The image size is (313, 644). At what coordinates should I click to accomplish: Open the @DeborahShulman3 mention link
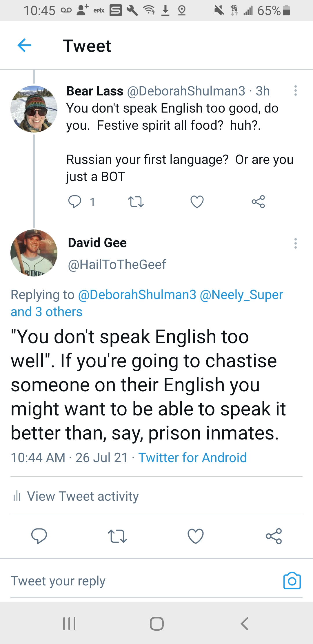137,295
